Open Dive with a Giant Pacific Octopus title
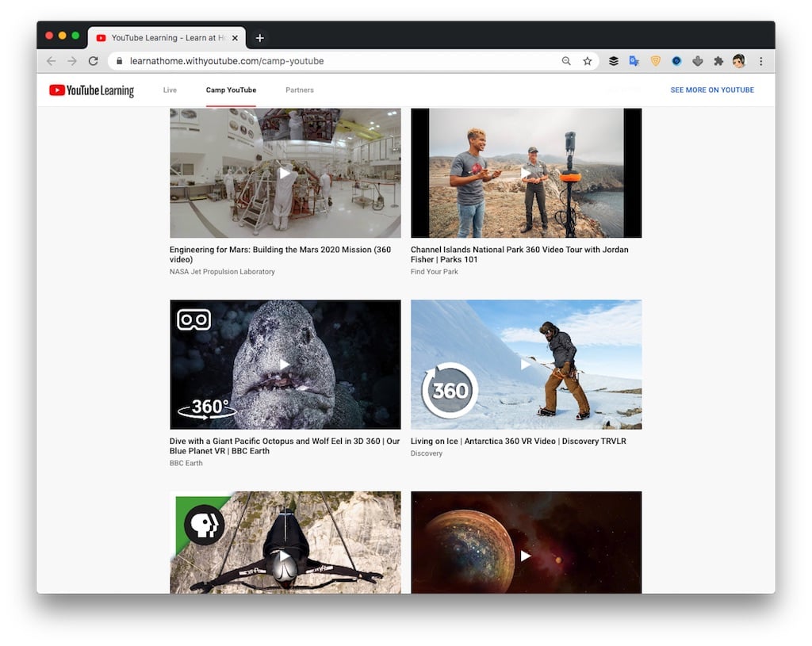Image resolution: width=812 pixels, height=646 pixels. 285,445
